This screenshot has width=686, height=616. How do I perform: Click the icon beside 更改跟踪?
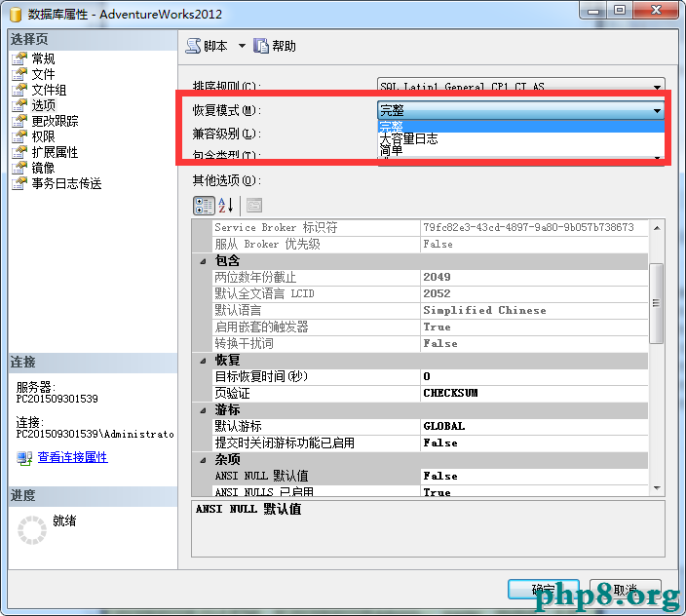coord(19,121)
